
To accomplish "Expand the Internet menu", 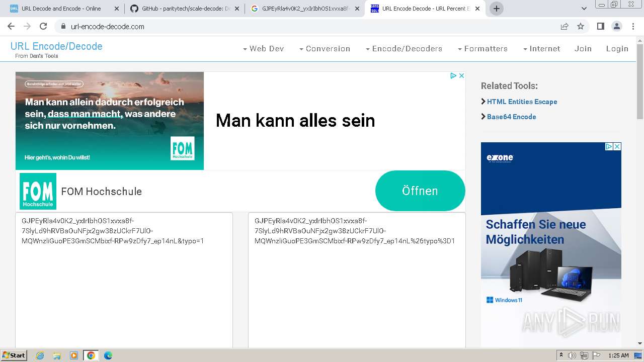I will [x=541, y=49].
